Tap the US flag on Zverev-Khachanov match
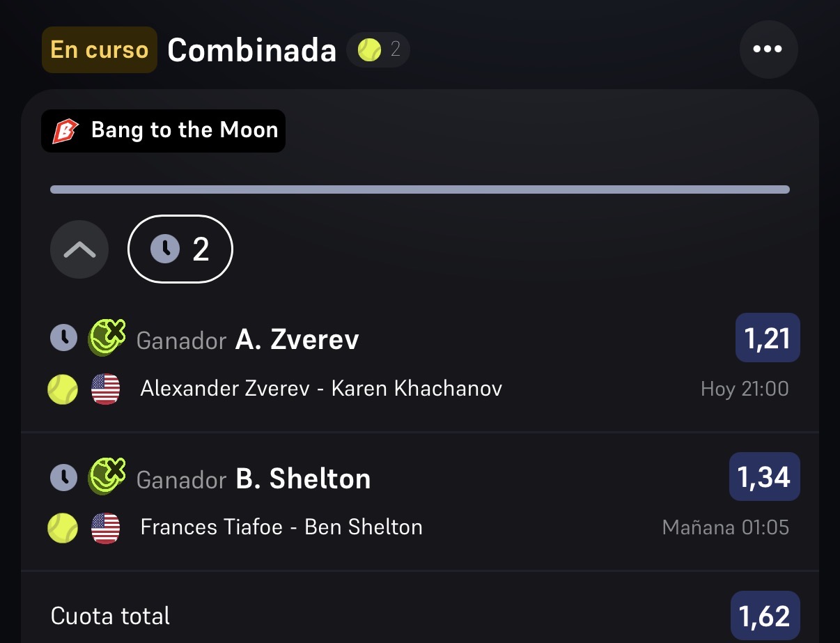 tap(106, 389)
